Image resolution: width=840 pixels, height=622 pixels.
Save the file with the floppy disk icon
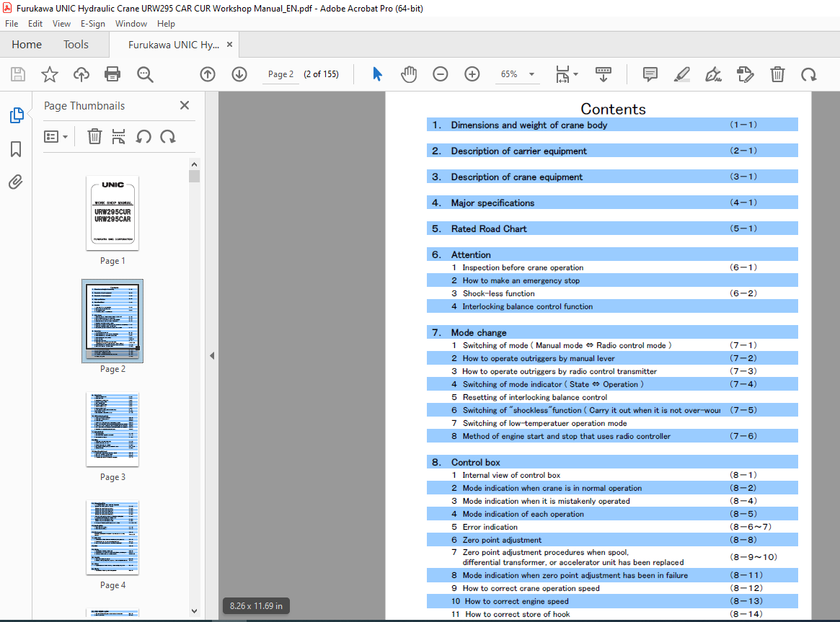(x=18, y=74)
